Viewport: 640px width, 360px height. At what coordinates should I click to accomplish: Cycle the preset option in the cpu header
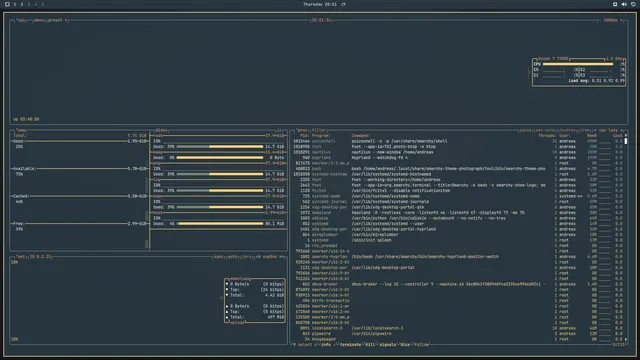click(55, 20)
